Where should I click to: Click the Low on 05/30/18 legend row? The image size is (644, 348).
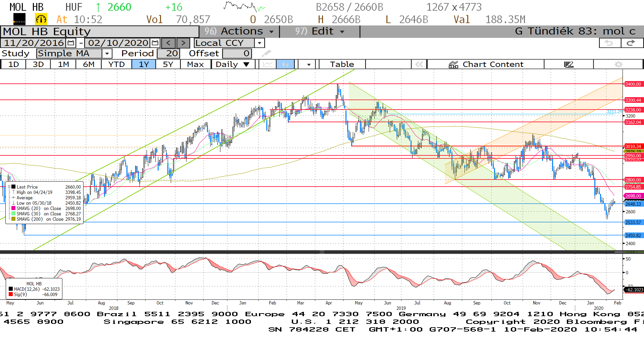46,203
